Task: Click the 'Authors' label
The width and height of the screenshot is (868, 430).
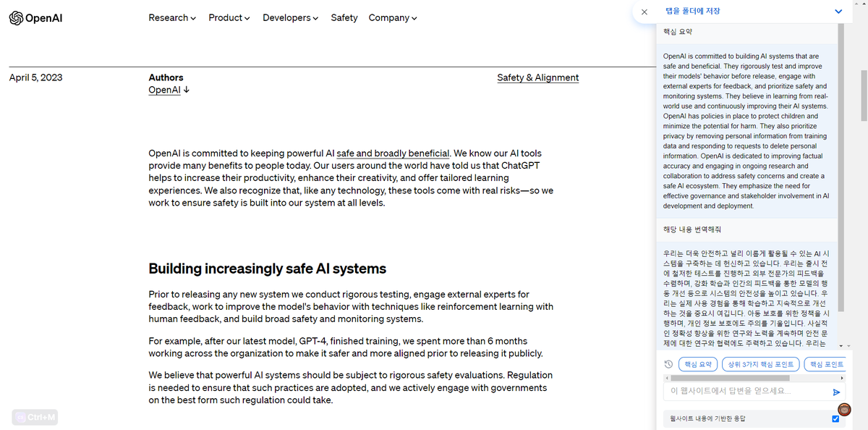Action: point(166,77)
